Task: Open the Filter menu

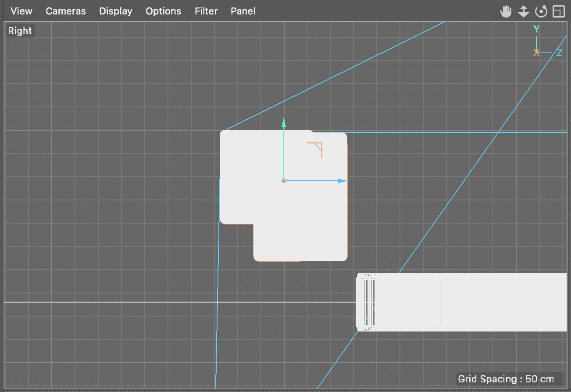Action: pyautogui.click(x=206, y=11)
